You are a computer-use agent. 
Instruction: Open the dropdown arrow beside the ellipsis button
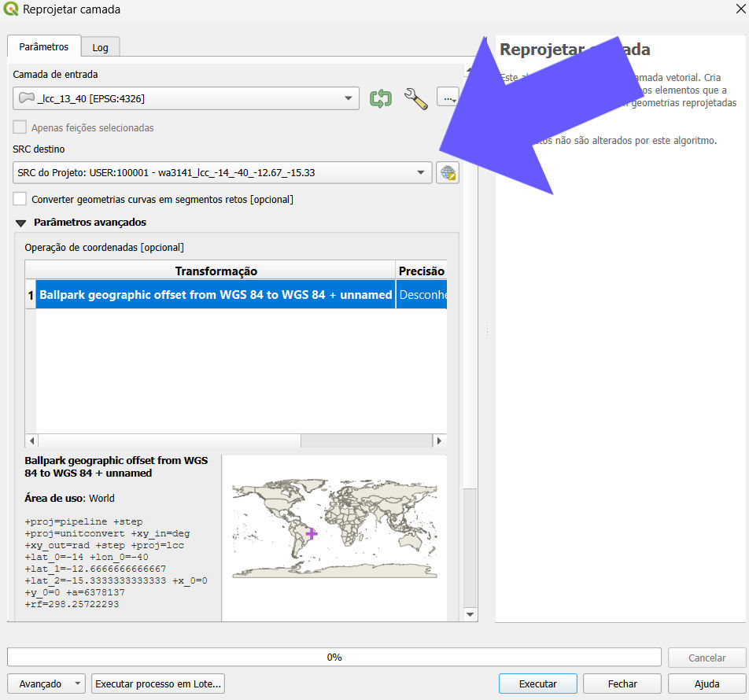(454, 101)
